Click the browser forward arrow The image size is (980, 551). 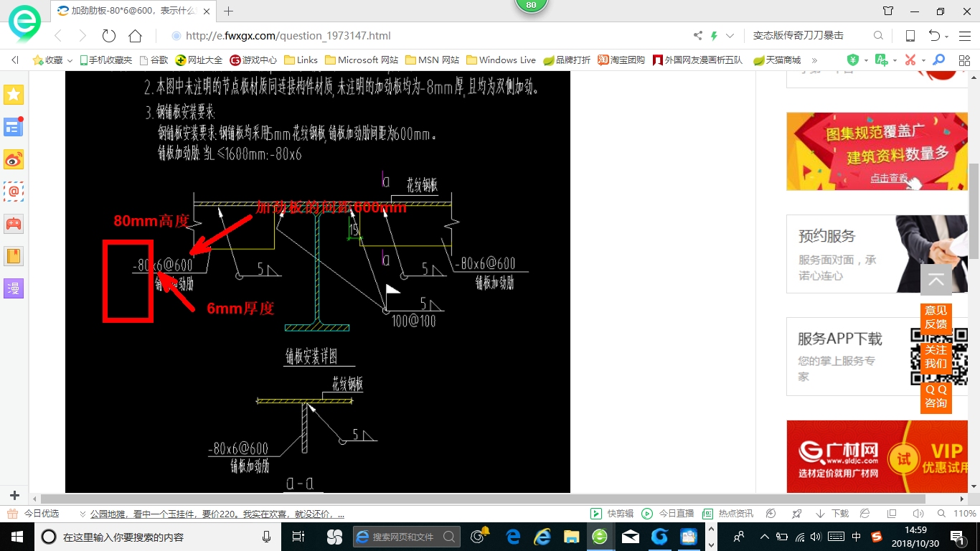point(83,36)
